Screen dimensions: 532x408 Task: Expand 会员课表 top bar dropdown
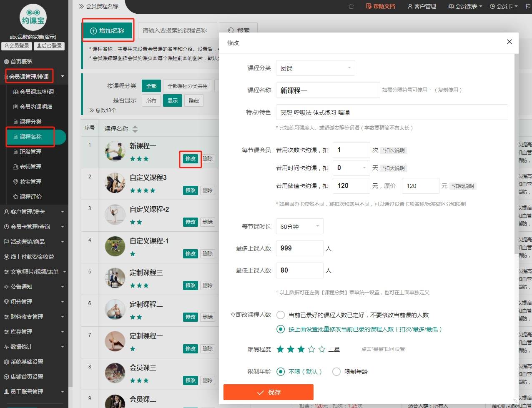tap(465, 6)
